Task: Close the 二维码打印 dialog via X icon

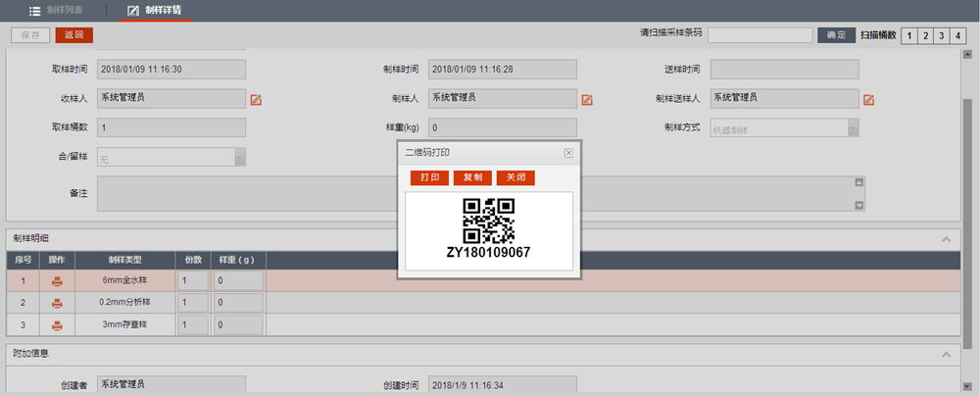Action: point(568,153)
